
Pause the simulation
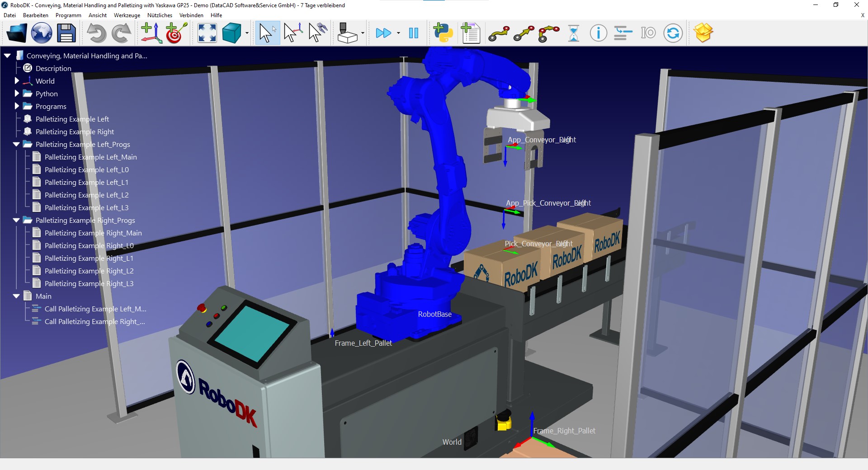[413, 33]
